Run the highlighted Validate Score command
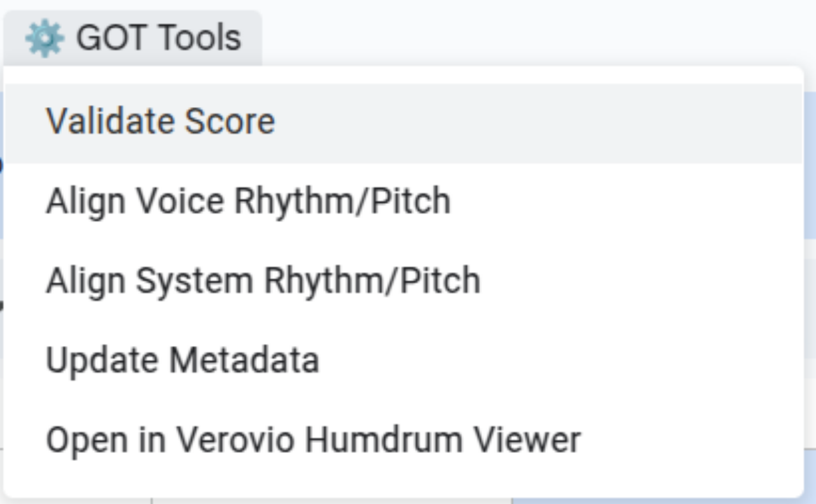Viewport: 816px width, 504px height. coord(404,122)
